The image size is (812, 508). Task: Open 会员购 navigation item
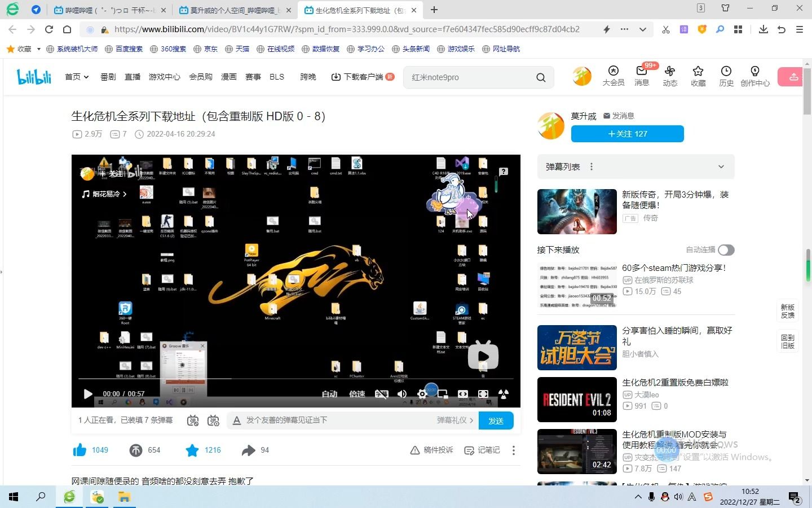[201, 77]
